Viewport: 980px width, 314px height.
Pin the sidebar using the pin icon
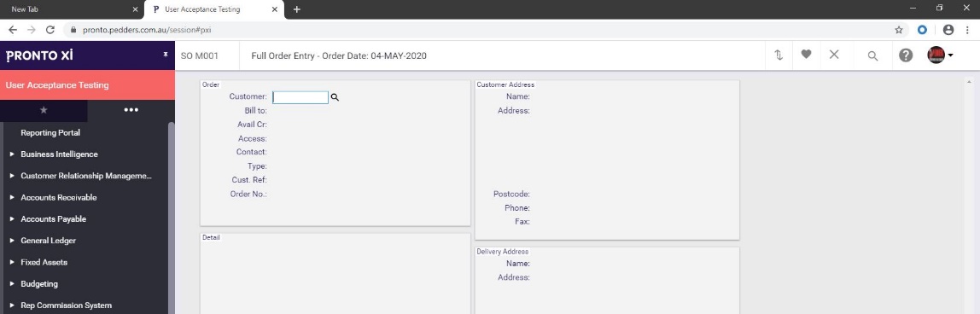coord(166,55)
